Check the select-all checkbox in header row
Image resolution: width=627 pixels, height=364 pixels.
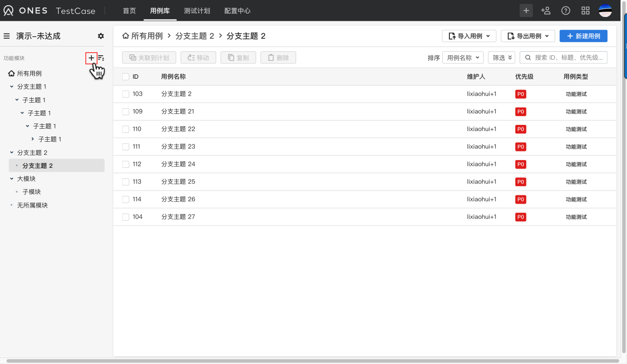click(126, 77)
